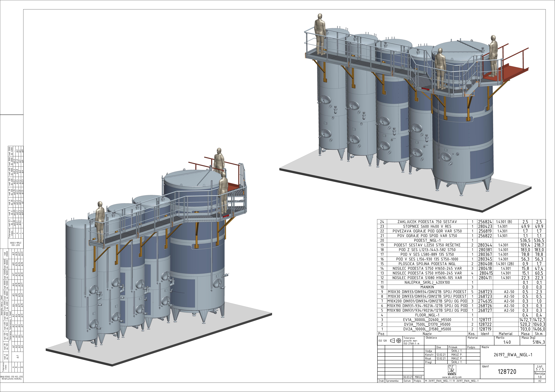Click the Sk.m. column header
This screenshot has width=555, height=392.
click(539, 334)
